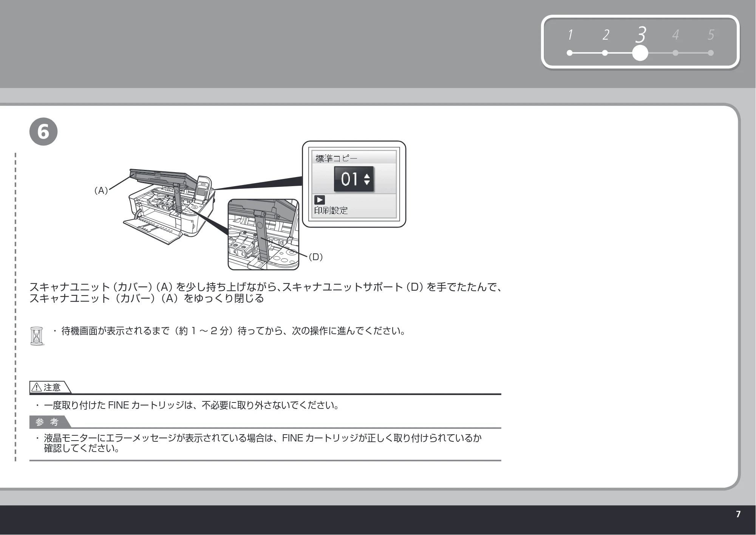Click the 標準コピー screen title
756x535 pixels.
336,159
